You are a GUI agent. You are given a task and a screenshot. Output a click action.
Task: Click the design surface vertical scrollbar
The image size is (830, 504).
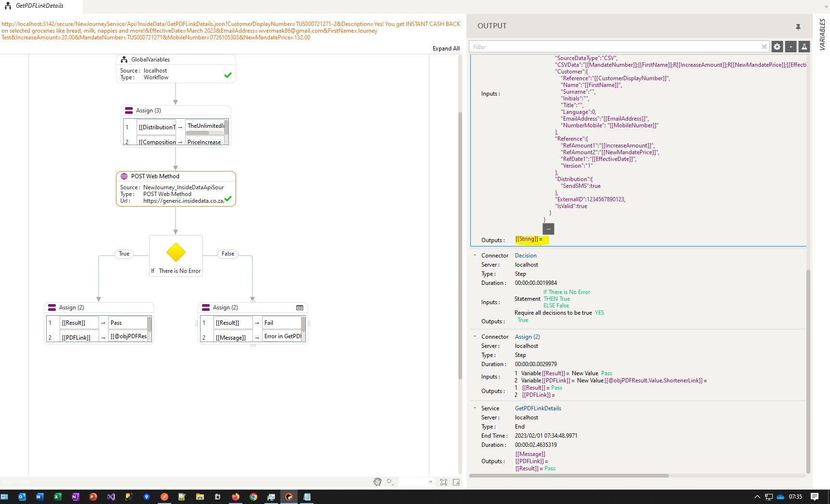click(x=460, y=245)
